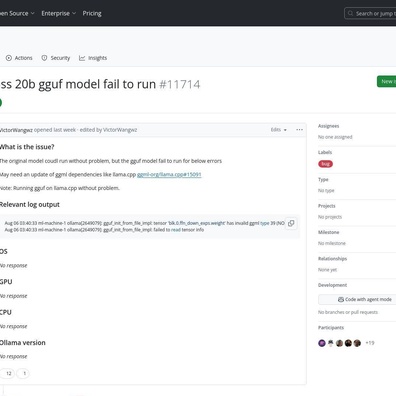Click the 'No projects' text
396x396 pixels.
tap(330, 217)
